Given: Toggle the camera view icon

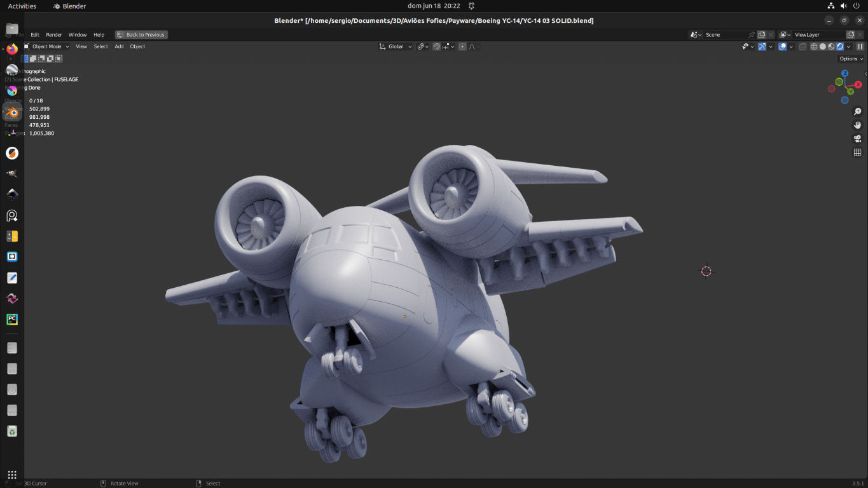Looking at the screenshot, I should [857, 139].
